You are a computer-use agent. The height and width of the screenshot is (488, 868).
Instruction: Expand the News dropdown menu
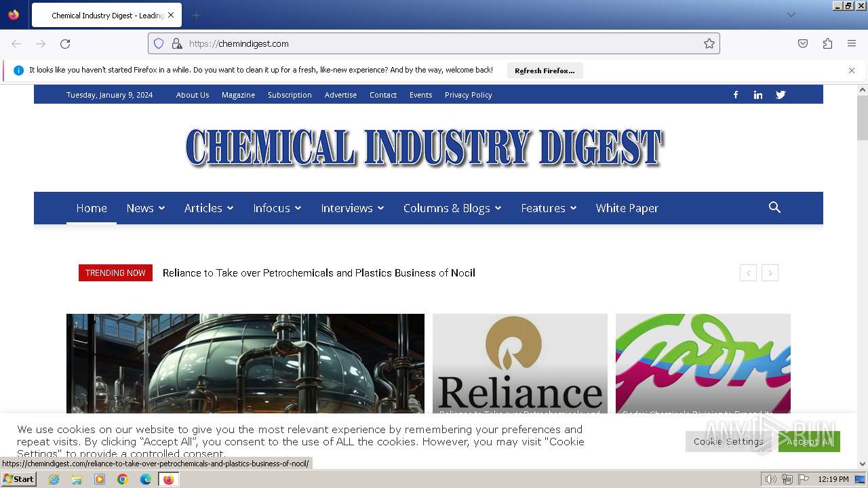[146, 208]
